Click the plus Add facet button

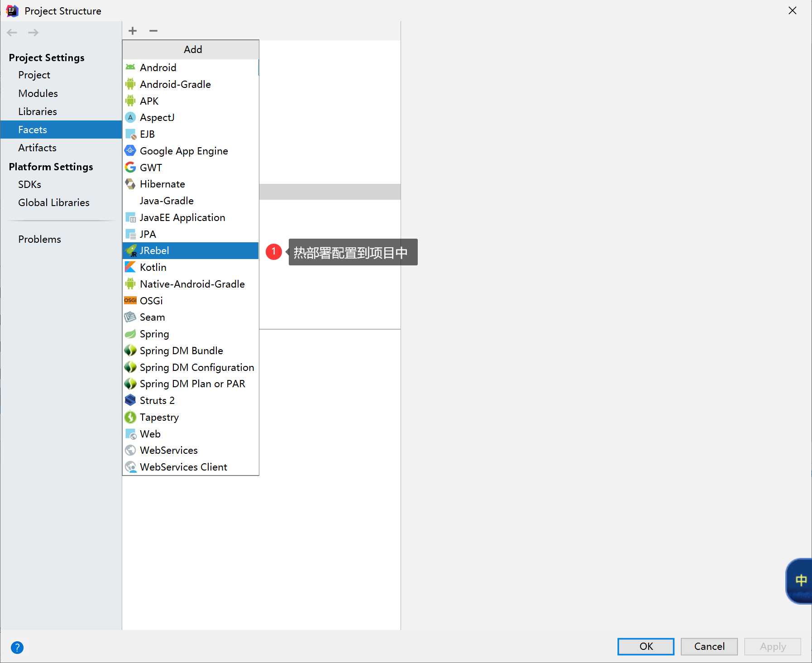pos(133,31)
